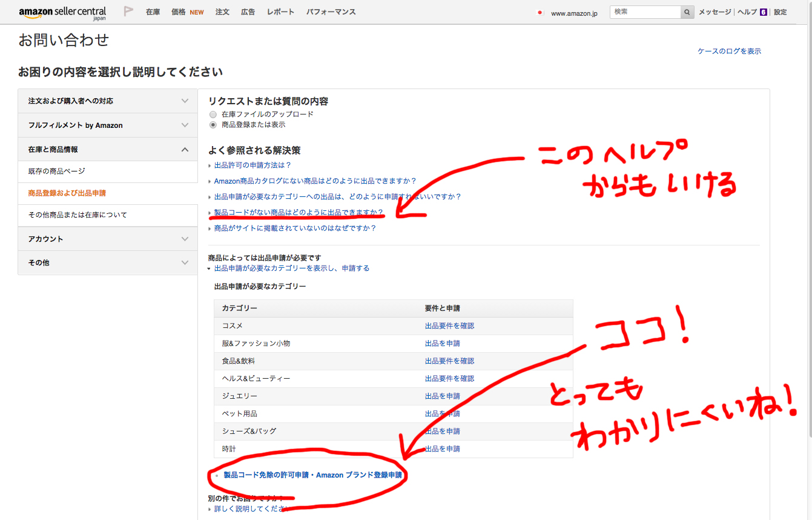
Task: Expand the 注文および購入者への対応 section
Action: point(108,101)
